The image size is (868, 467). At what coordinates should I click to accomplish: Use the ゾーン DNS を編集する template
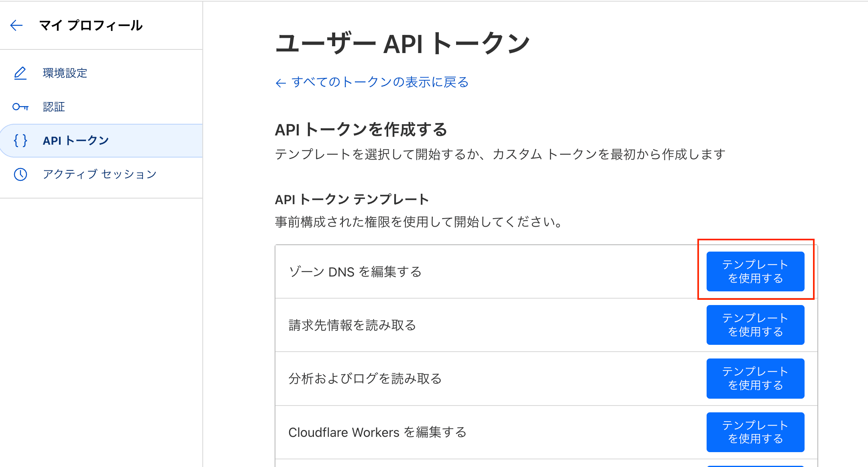point(755,272)
